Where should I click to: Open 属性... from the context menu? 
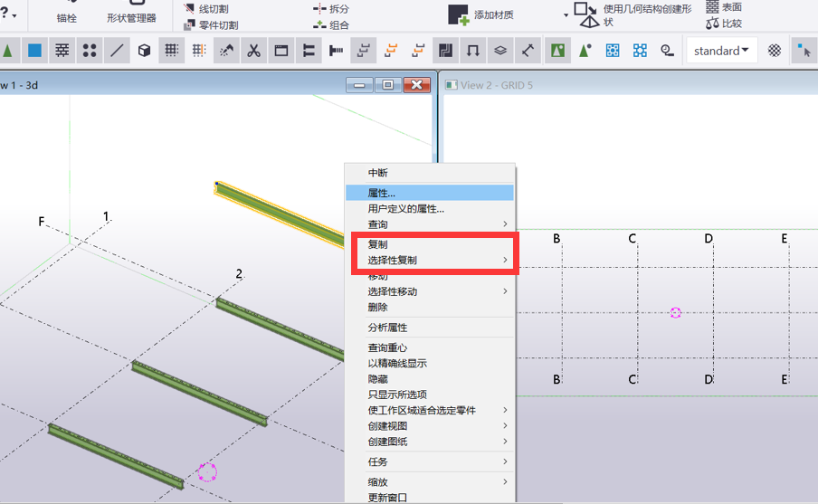pos(429,193)
